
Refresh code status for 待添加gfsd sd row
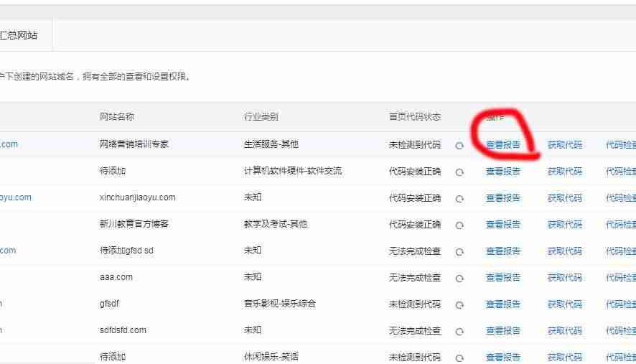459,252
